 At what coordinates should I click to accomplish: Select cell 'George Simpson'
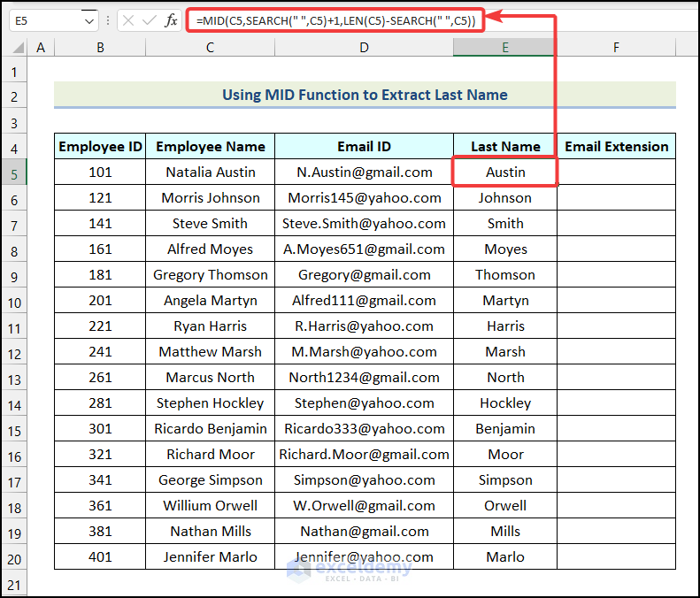click(210, 479)
